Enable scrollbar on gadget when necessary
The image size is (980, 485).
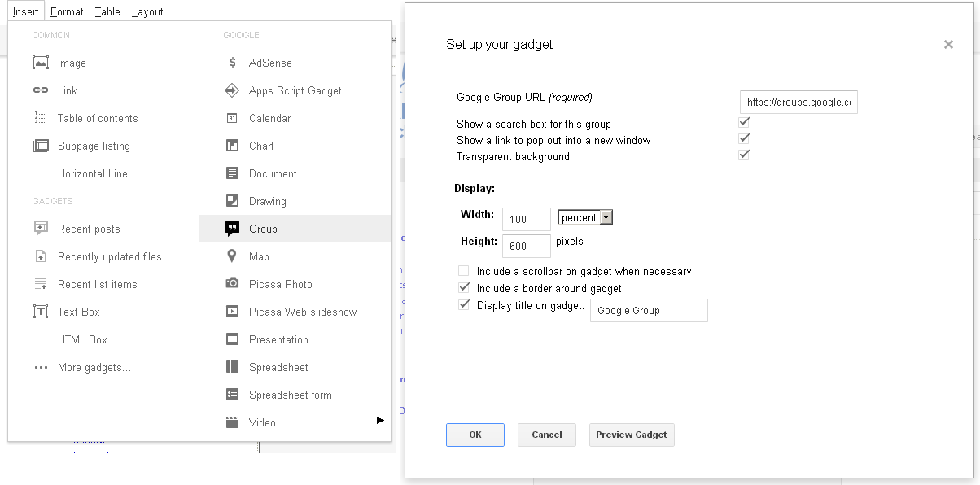[x=464, y=271]
